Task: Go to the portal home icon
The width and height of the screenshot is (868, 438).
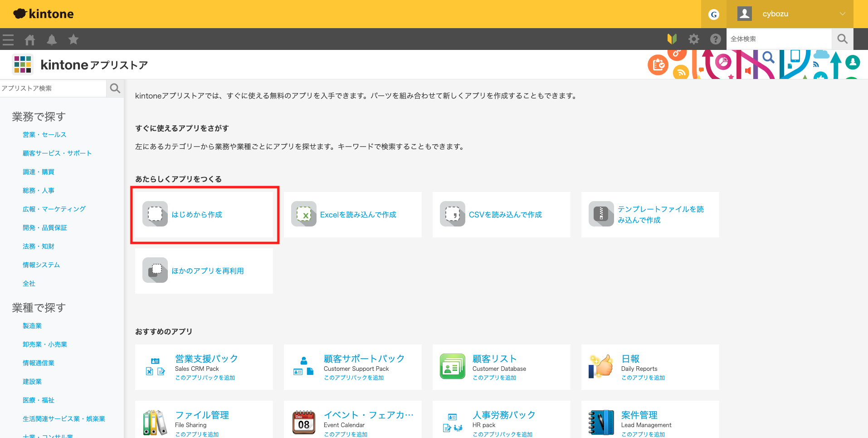Action: click(x=30, y=40)
